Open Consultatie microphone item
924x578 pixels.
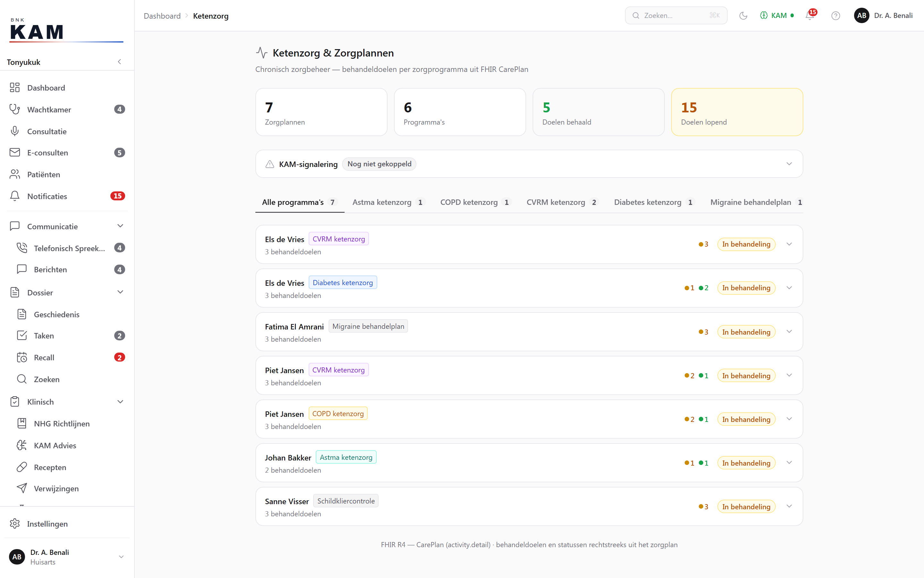click(x=67, y=131)
